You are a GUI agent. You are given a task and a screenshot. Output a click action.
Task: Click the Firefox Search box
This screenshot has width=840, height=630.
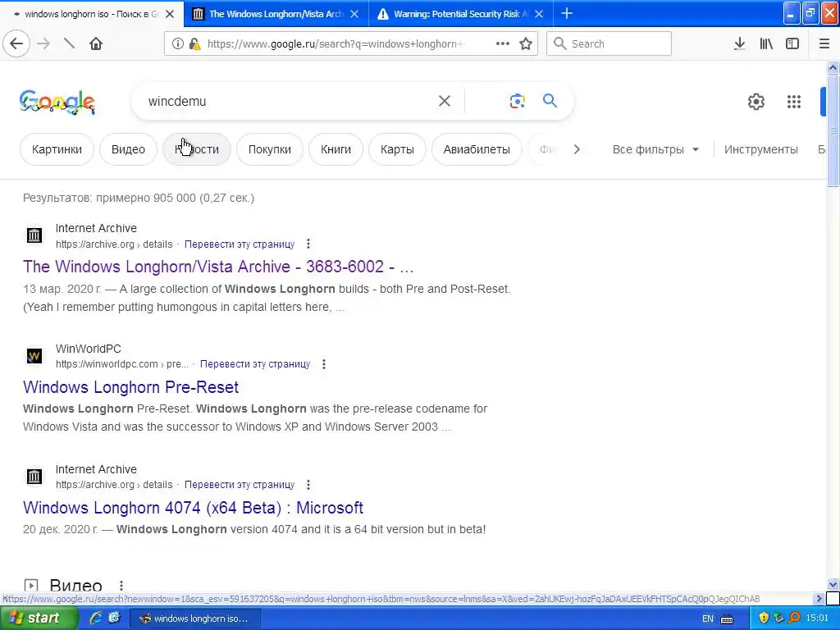click(x=609, y=43)
